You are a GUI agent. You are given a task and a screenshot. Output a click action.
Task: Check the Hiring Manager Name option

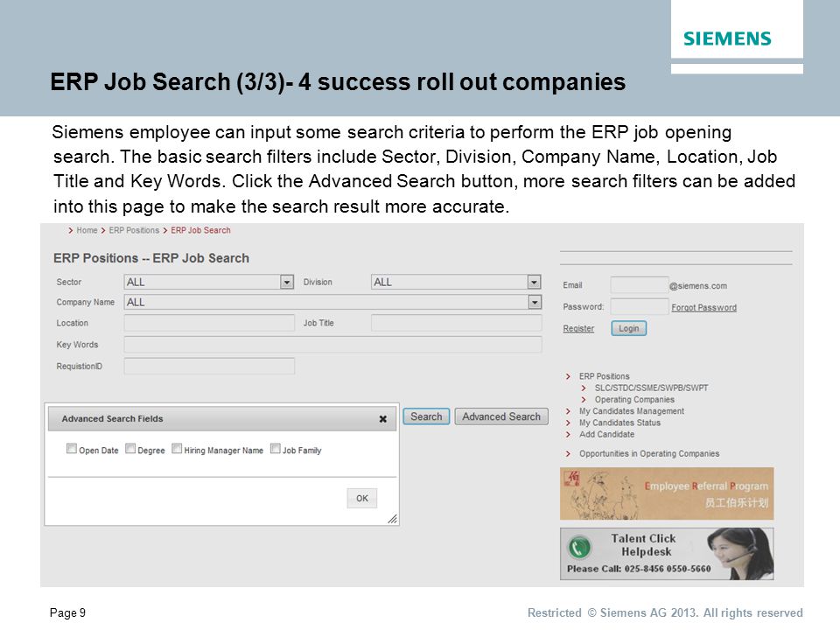pos(177,448)
